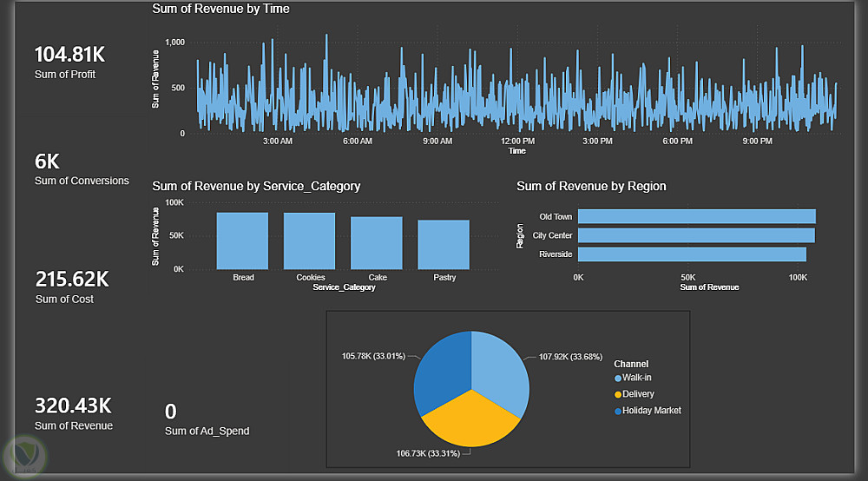
Task: Select the Pastry revenue bar
Action: pos(444,245)
